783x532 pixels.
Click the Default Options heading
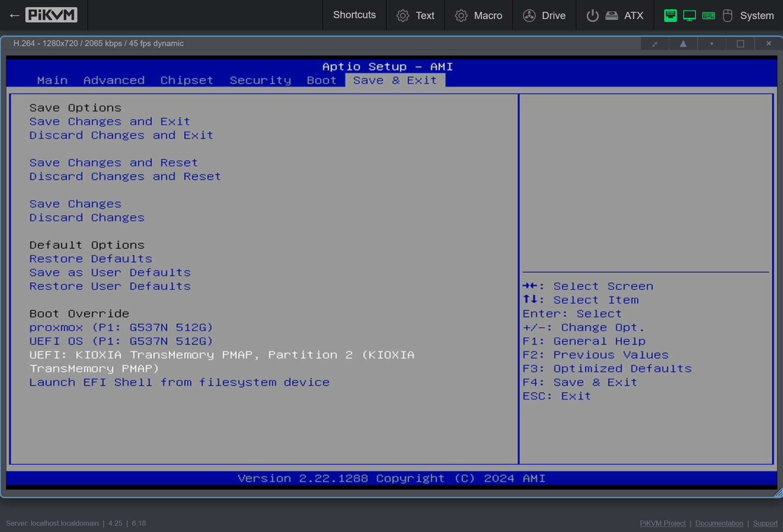coord(87,245)
